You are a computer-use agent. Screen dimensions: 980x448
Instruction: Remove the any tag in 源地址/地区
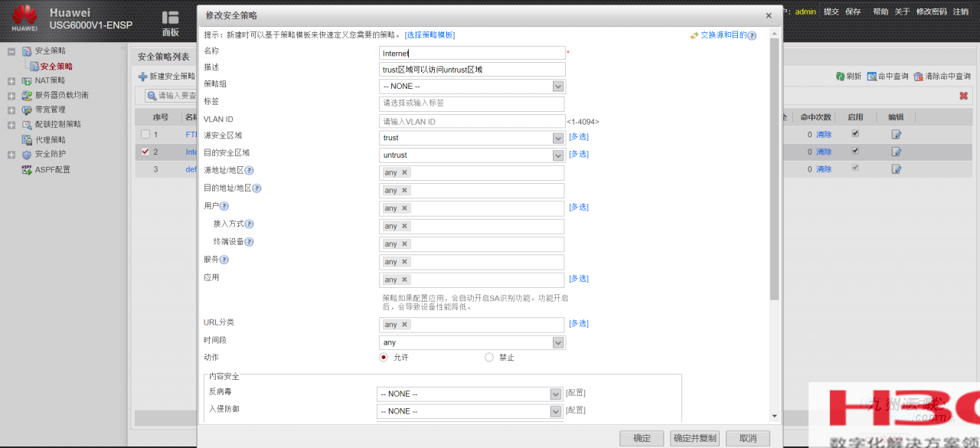pos(405,172)
